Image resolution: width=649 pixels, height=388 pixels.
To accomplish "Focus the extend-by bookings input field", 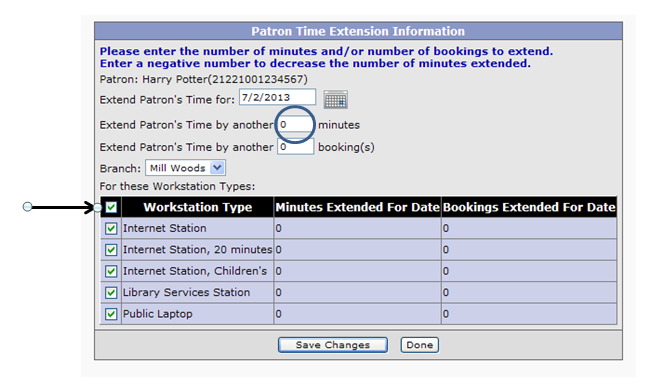I will [x=296, y=147].
